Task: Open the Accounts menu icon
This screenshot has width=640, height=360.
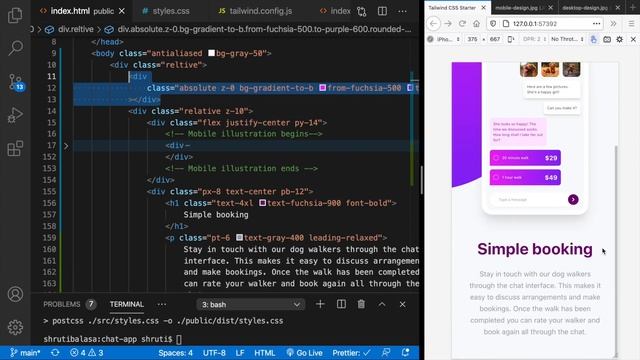Action: [15, 294]
